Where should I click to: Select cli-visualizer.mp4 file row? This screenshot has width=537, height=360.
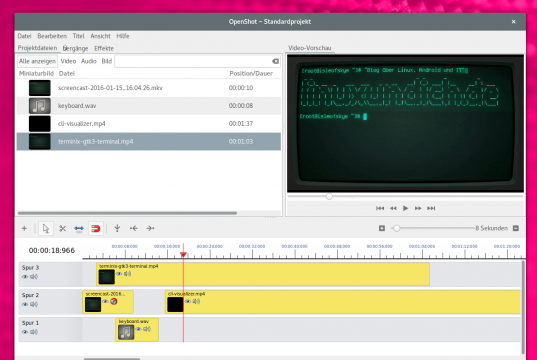point(149,124)
